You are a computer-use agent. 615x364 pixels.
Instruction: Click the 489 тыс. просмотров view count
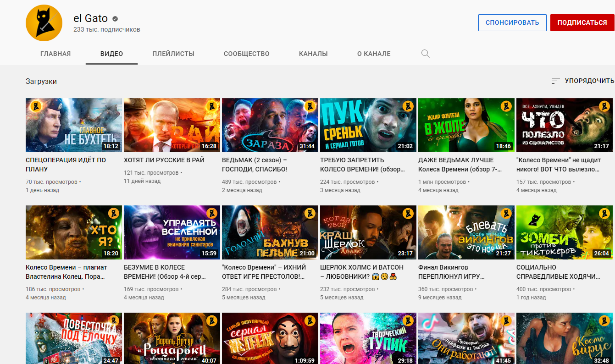click(x=249, y=182)
